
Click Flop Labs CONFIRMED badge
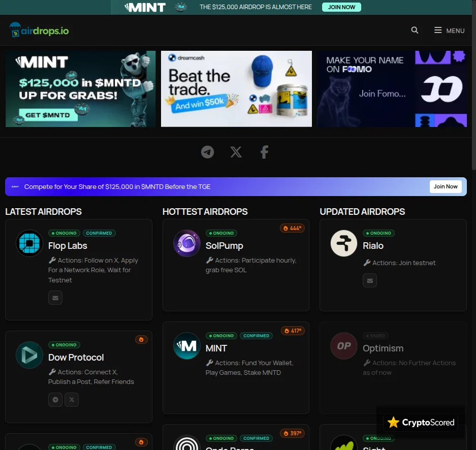(99, 233)
